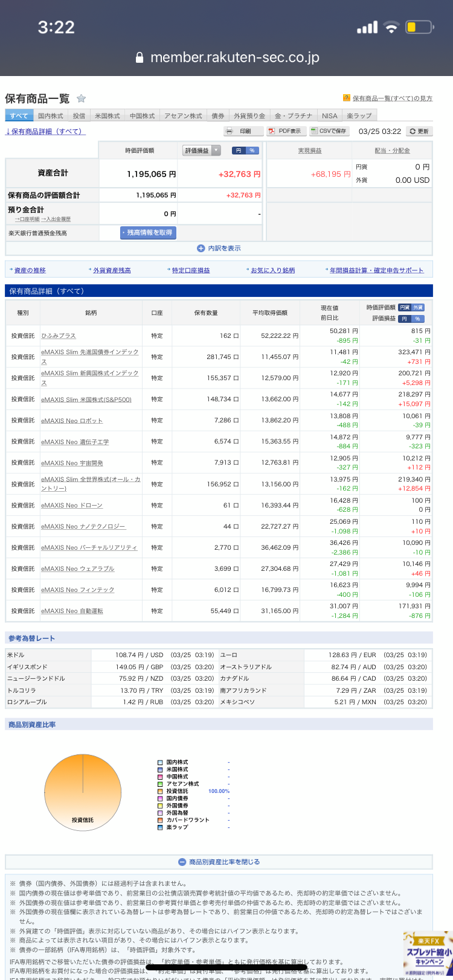Collapse 商品別資産比率を閉じる section
453x980 pixels.
coord(219,862)
